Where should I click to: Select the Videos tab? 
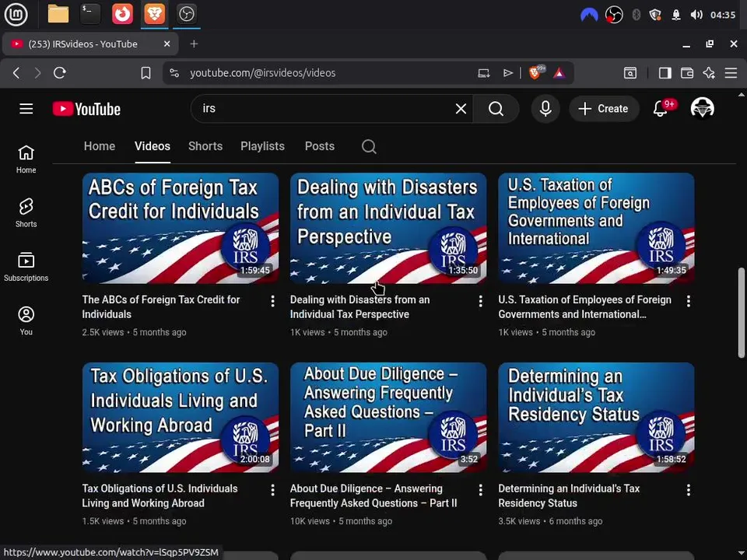(x=153, y=146)
